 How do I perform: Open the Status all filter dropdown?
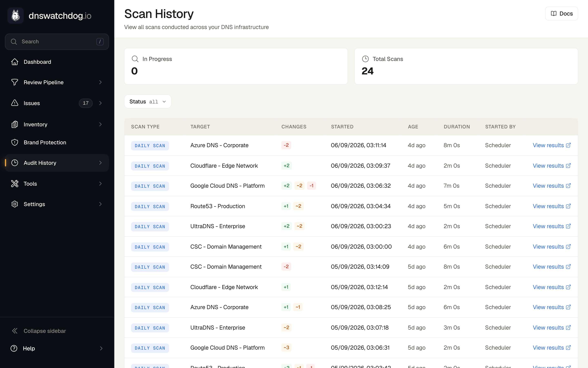148,101
